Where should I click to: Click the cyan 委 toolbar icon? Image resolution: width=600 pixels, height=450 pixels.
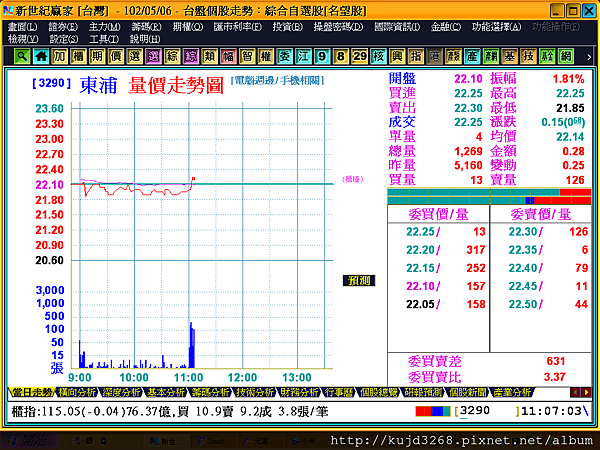(x=285, y=56)
